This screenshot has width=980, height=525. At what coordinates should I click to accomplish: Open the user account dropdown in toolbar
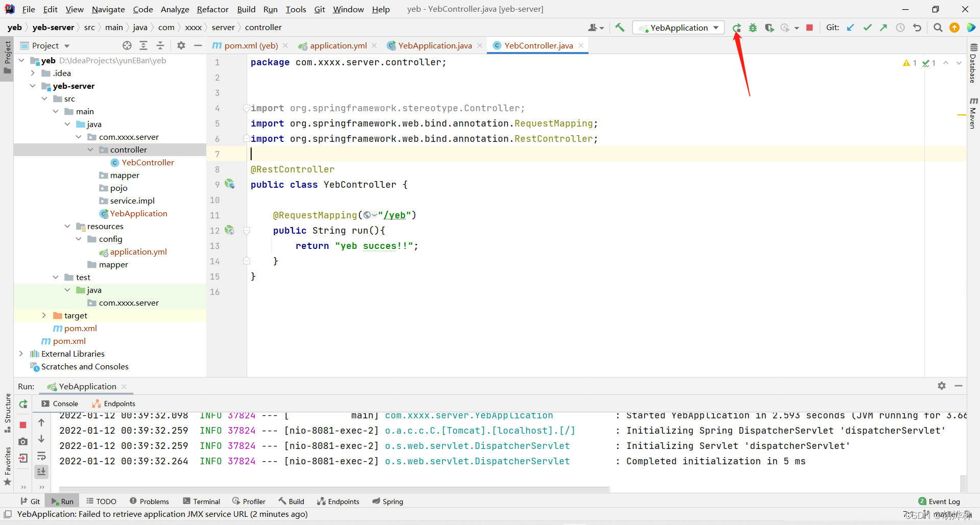(596, 28)
